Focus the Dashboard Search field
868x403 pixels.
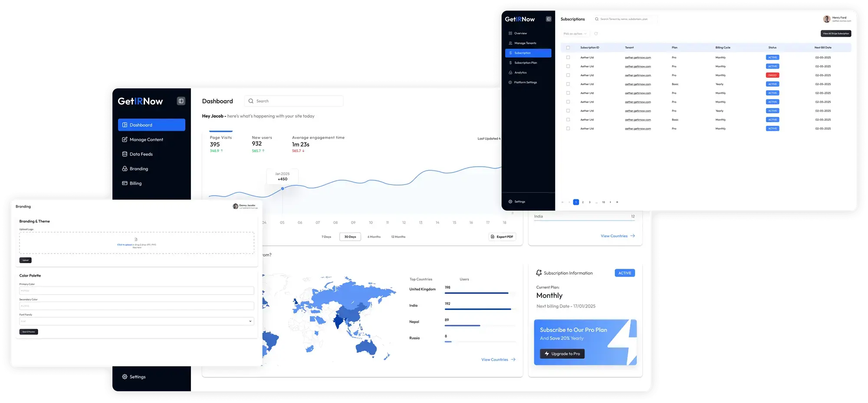coord(294,101)
